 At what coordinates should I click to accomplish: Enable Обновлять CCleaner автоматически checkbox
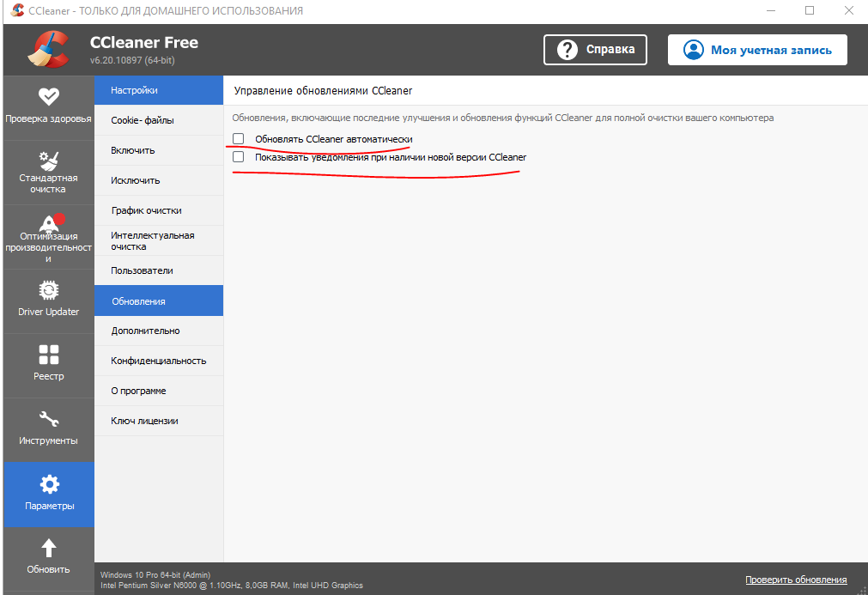tap(238, 138)
